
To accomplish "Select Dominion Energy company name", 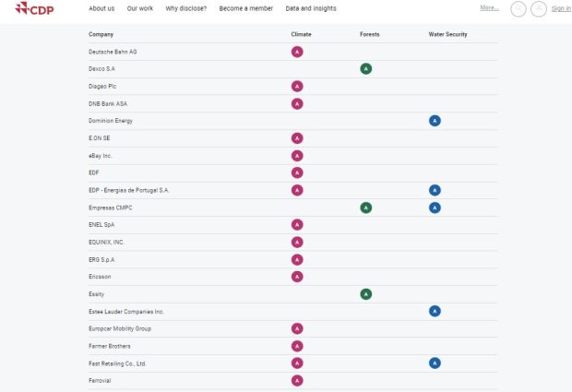I will click(111, 121).
